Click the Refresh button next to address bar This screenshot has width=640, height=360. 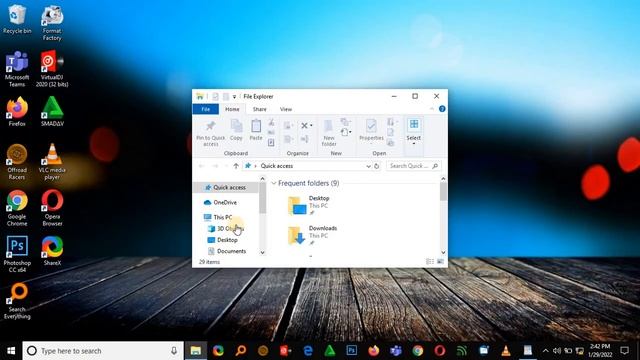coord(377,166)
